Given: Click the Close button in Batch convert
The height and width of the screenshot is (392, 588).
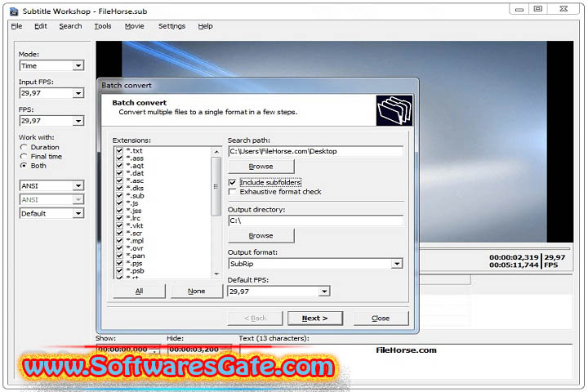Looking at the screenshot, I should click(381, 318).
